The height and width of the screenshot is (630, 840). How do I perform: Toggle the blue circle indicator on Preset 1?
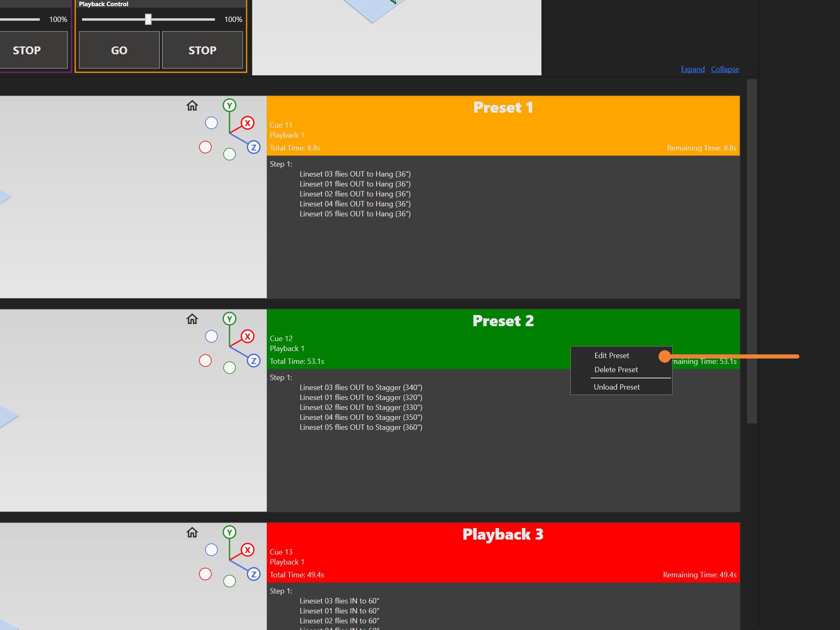[211, 123]
